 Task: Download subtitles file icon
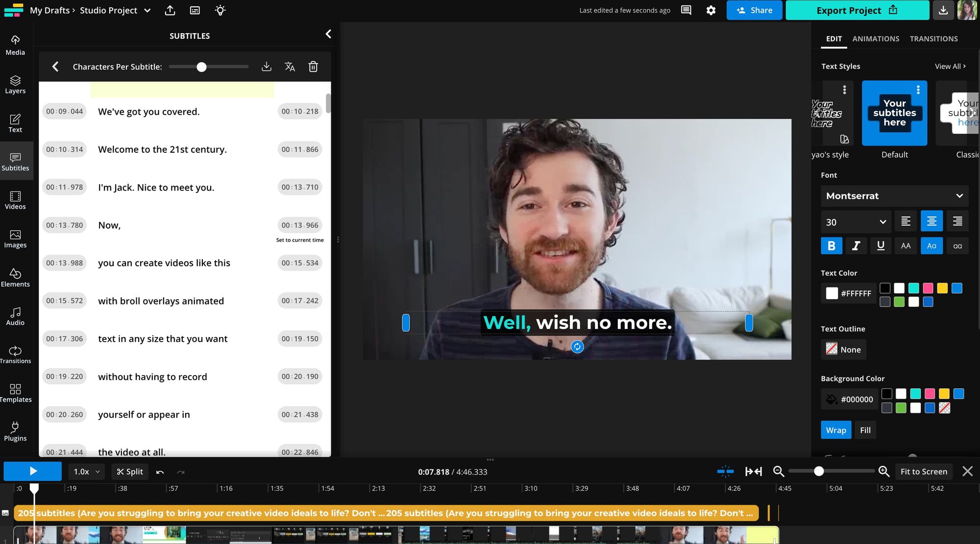266,67
